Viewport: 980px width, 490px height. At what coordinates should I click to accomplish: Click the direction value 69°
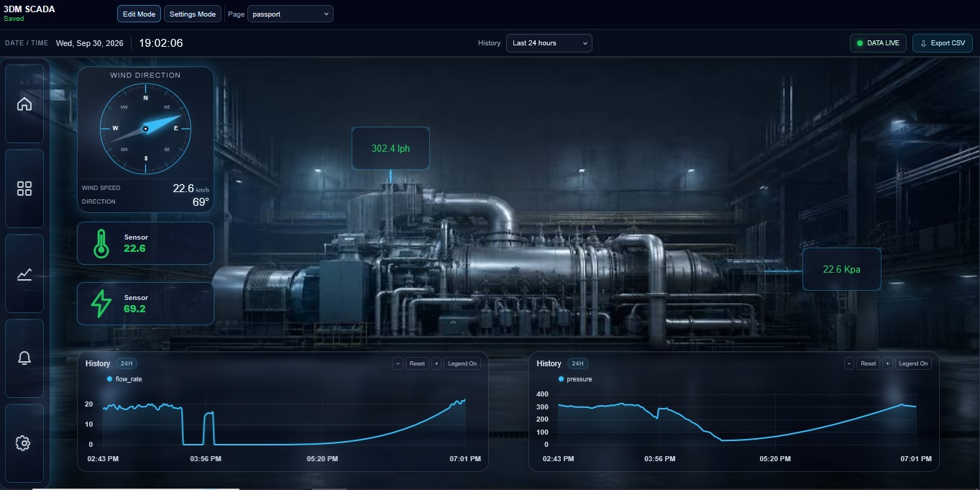pos(201,202)
